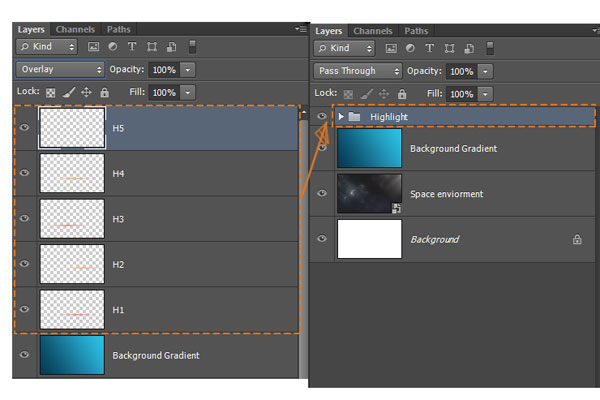Select the H5 layer thumbnail

tap(72, 128)
